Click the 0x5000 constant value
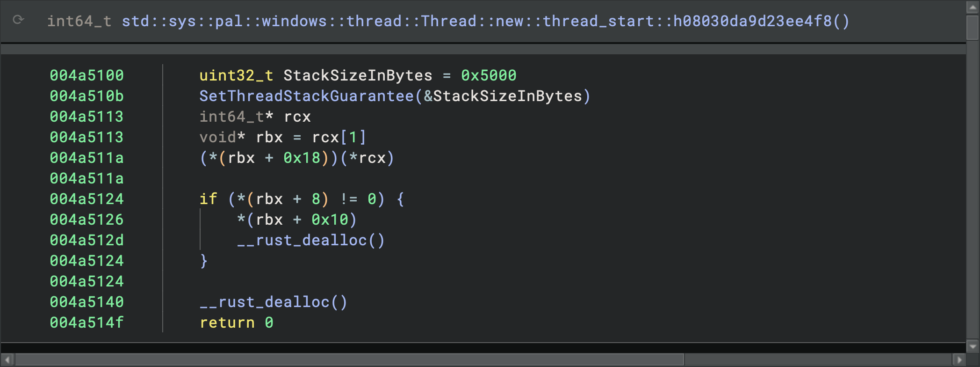This screenshot has height=367, width=980. [489, 75]
